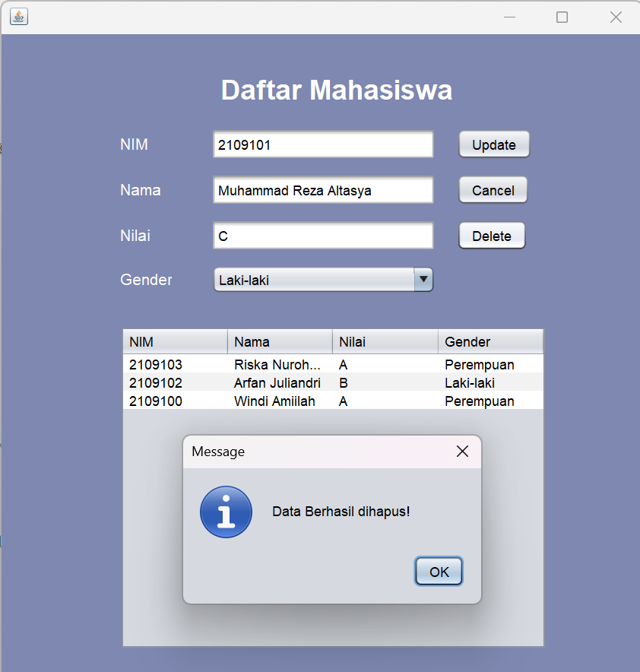Select the Nilai field containing C
Viewport: 640px width, 672px height.
tap(322, 236)
